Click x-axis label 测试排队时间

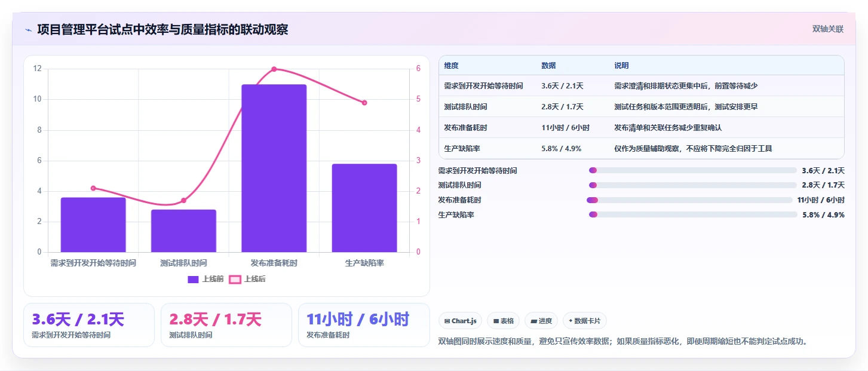183,263
